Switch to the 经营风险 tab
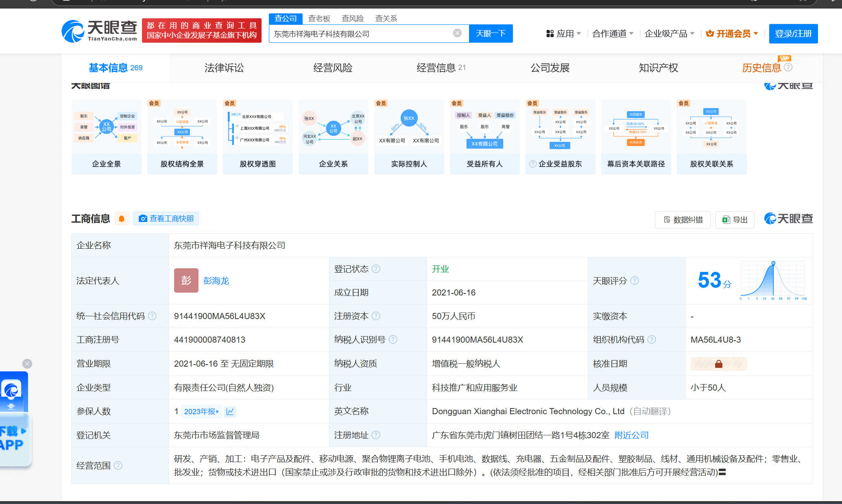The width and height of the screenshot is (842, 504). pos(333,68)
